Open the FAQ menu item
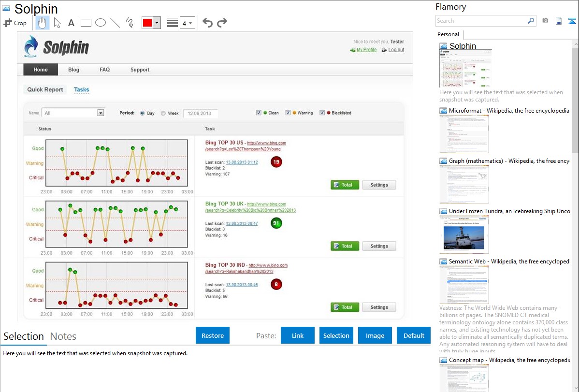 tap(104, 70)
